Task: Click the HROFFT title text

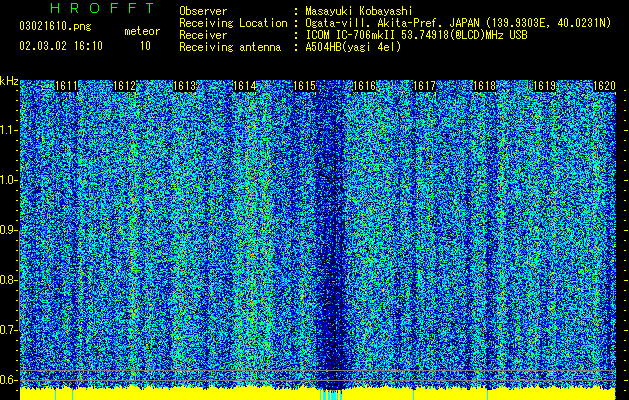Action: (103, 8)
